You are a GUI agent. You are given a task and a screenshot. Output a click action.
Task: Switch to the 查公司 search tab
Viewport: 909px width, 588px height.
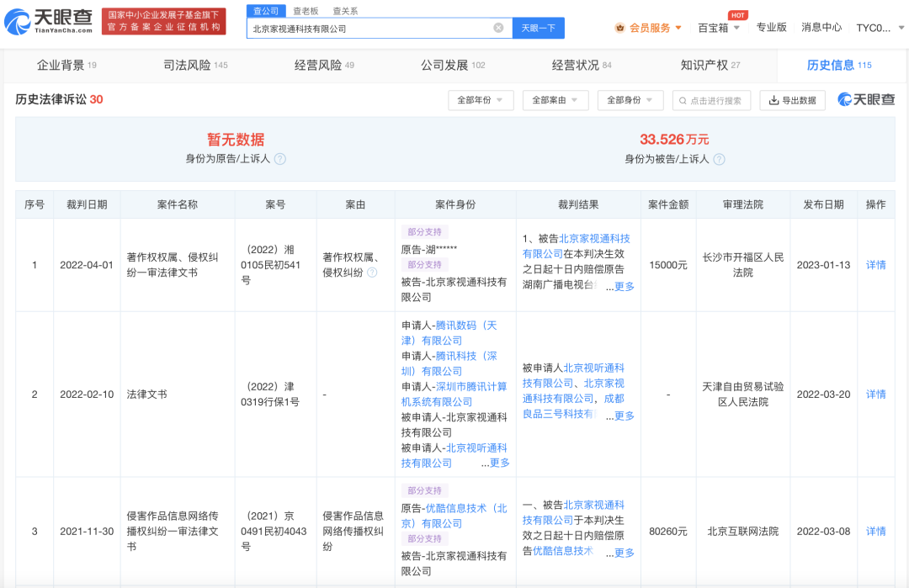265,11
